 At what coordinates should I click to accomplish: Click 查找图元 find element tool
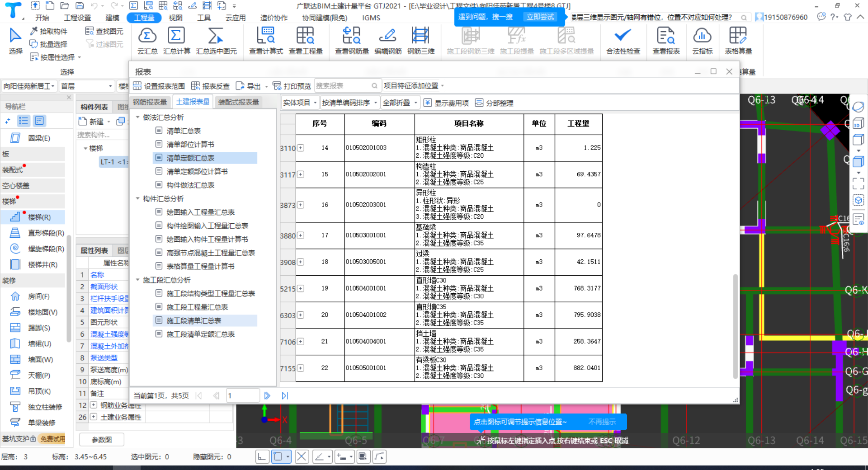(x=104, y=31)
